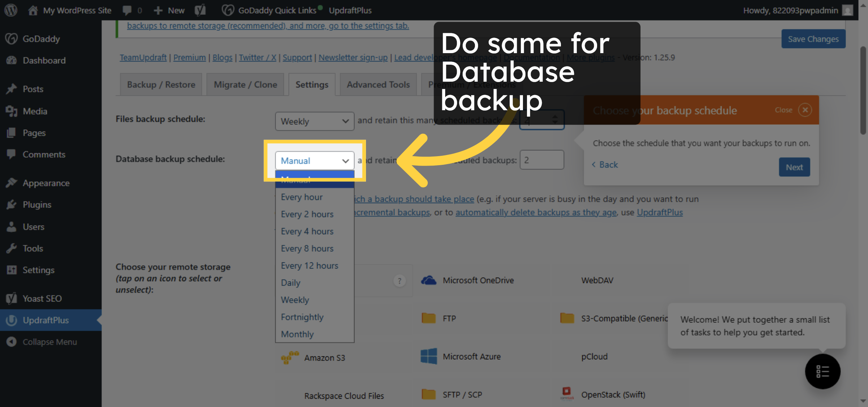Select Microsoft OneDrive remote storage
868x407 pixels.
pyautogui.click(x=429, y=280)
